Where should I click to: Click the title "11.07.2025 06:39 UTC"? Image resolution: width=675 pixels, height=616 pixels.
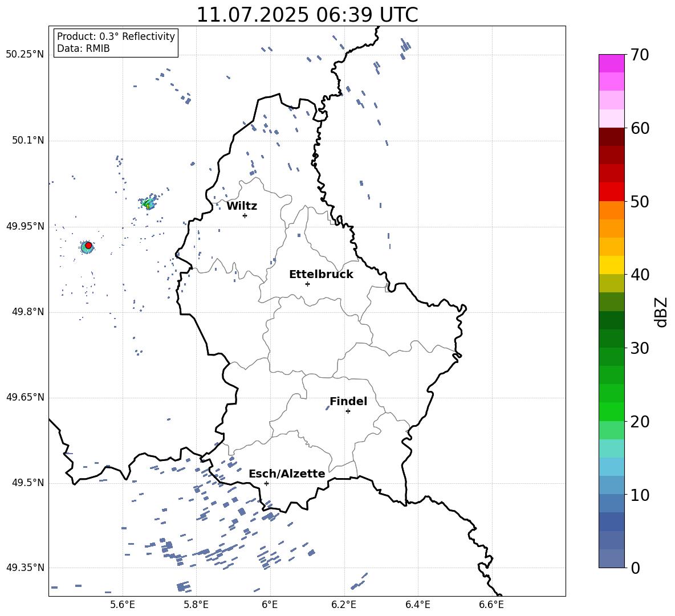[x=307, y=15]
